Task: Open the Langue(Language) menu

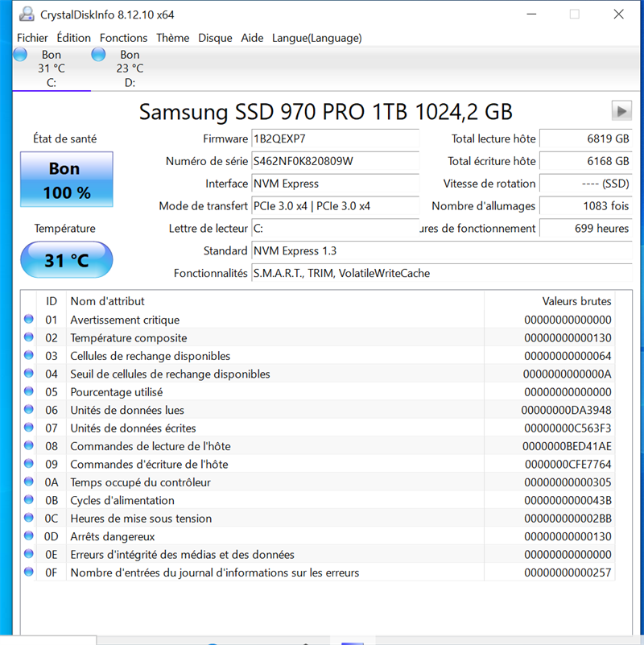Action: (317, 38)
